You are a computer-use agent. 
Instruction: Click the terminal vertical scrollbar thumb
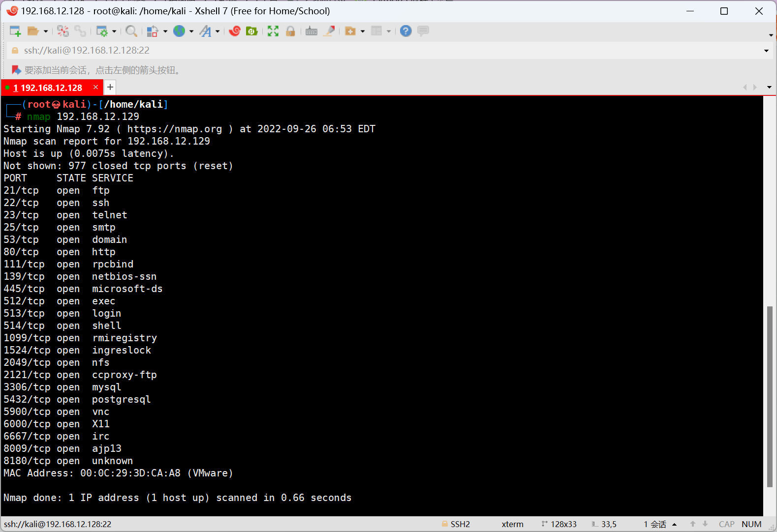(770, 396)
